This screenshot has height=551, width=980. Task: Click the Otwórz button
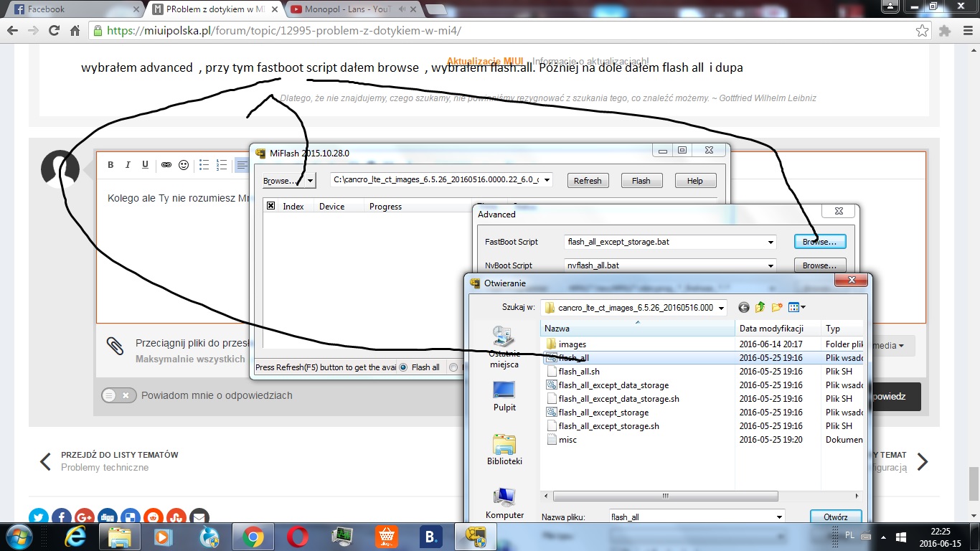click(835, 517)
